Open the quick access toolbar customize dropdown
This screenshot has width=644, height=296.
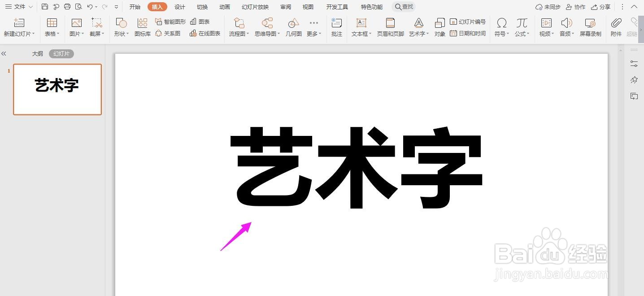tap(117, 7)
